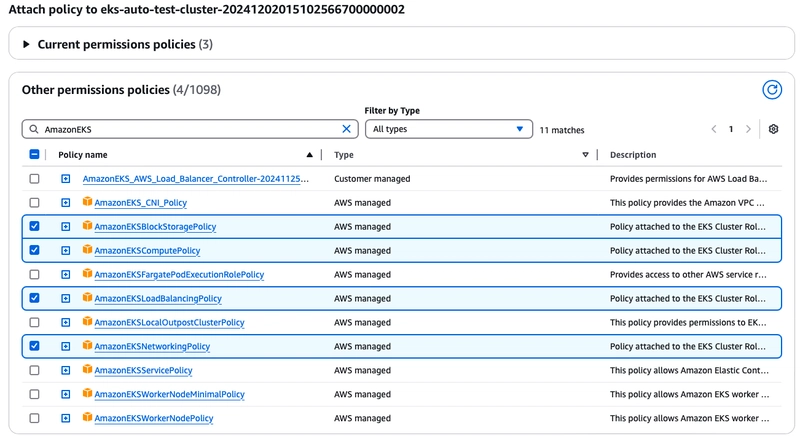Click the Type column filter arrow
Screen dimensions: 800x436
pyautogui.click(x=585, y=155)
